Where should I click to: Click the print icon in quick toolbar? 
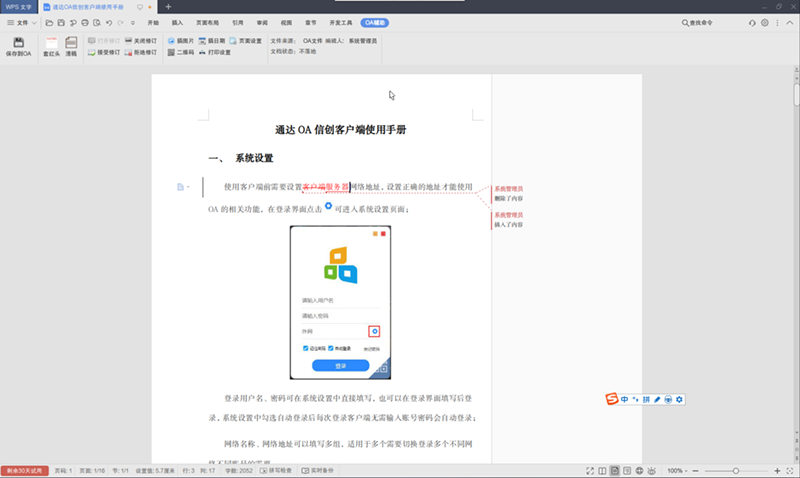tap(85, 23)
